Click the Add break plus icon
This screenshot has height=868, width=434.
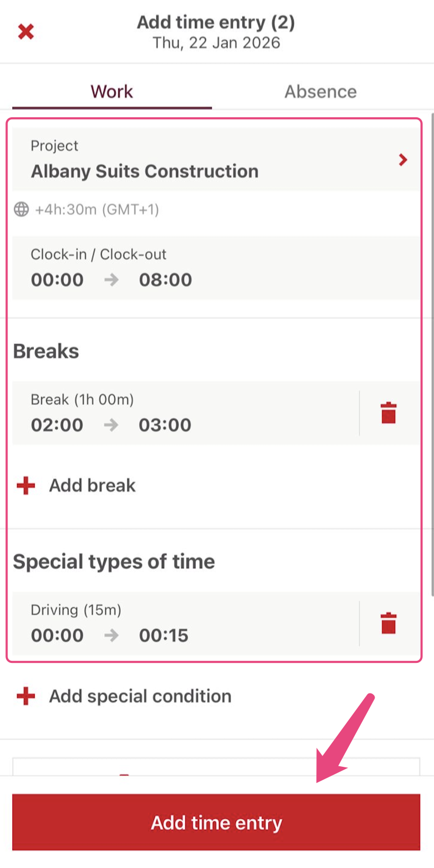click(x=26, y=486)
